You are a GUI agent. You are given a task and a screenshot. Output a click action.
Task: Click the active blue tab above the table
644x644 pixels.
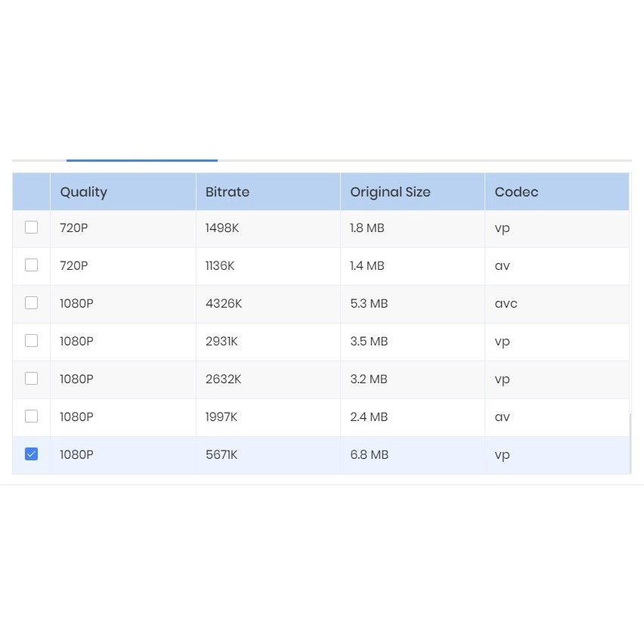(x=141, y=159)
